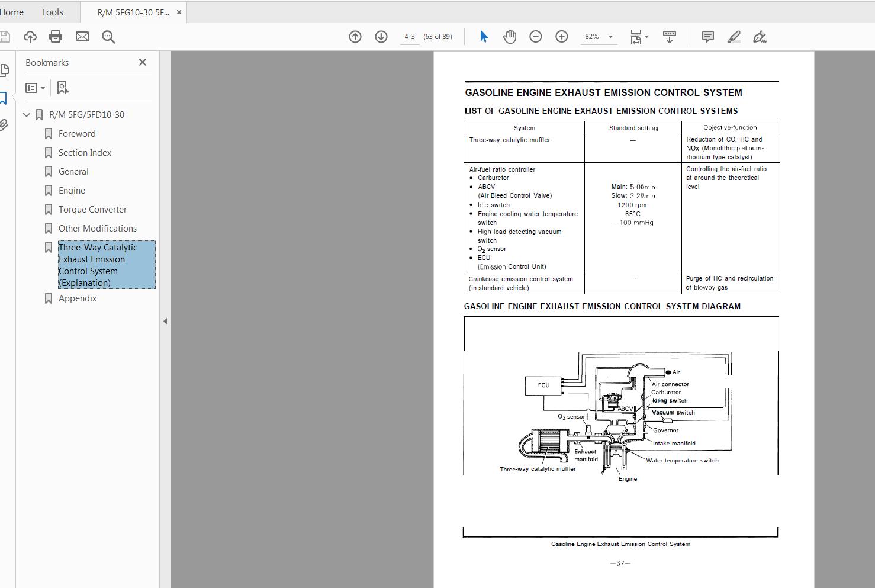The width and height of the screenshot is (875, 588).
Task: Select the R/M 5FG10-30 document tab
Action: (x=133, y=12)
